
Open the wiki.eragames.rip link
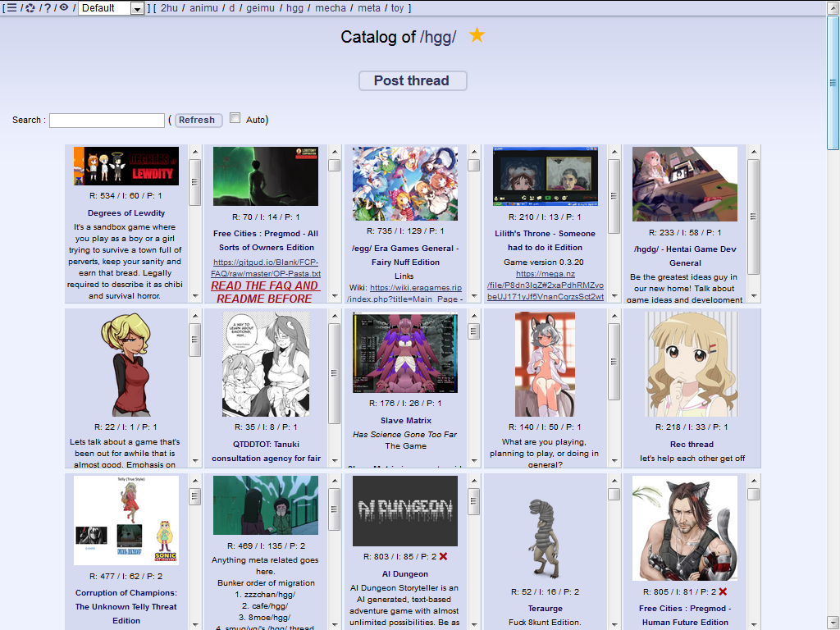[415, 288]
